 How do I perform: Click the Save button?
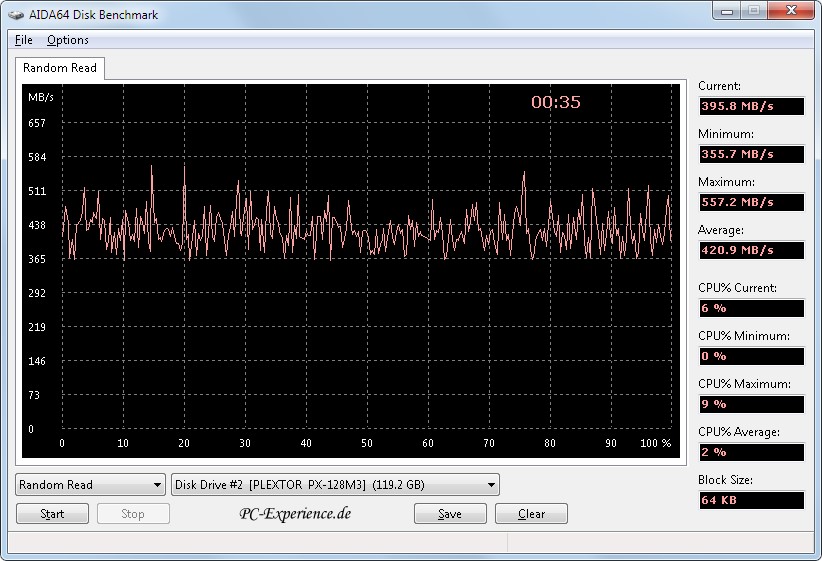coord(450,514)
